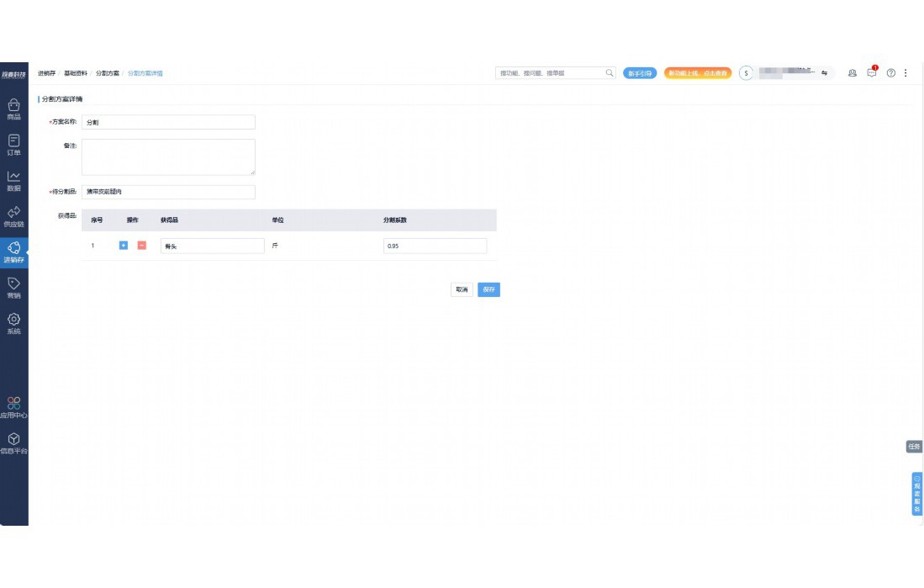
Task: Click the help question mark icon
Action: point(891,73)
